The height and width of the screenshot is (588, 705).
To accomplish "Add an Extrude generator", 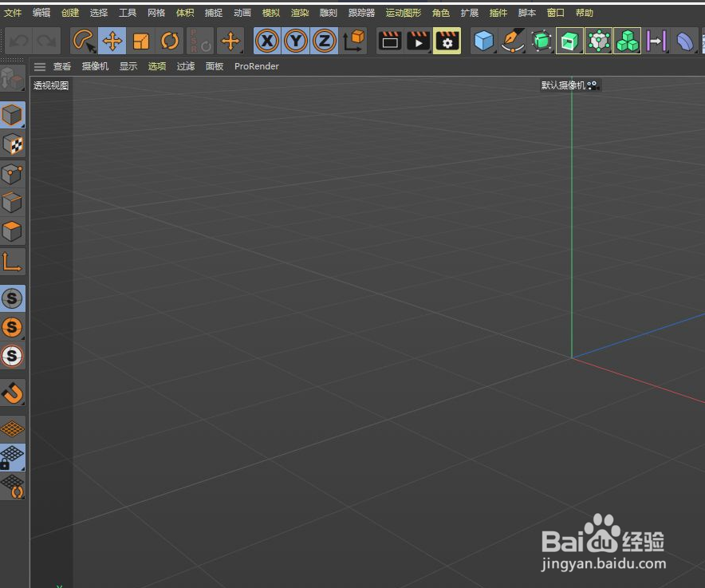I will tap(569, 41).
